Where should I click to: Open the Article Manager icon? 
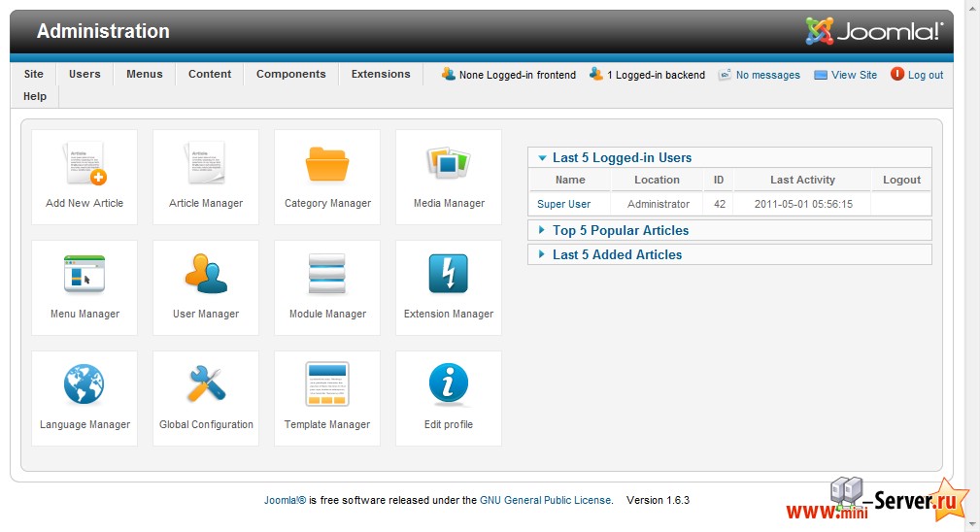(205, 163)
